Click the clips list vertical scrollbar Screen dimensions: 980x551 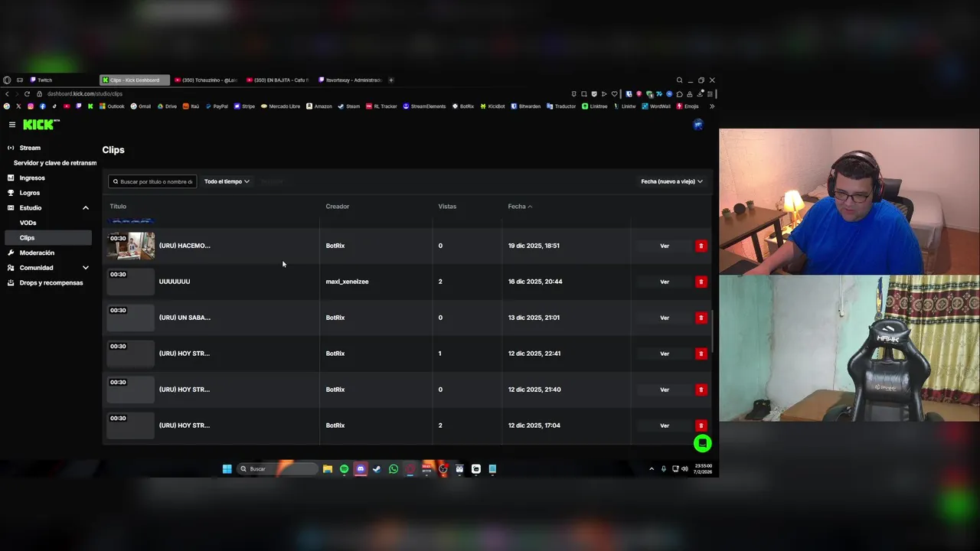click(x=712, y=331)
